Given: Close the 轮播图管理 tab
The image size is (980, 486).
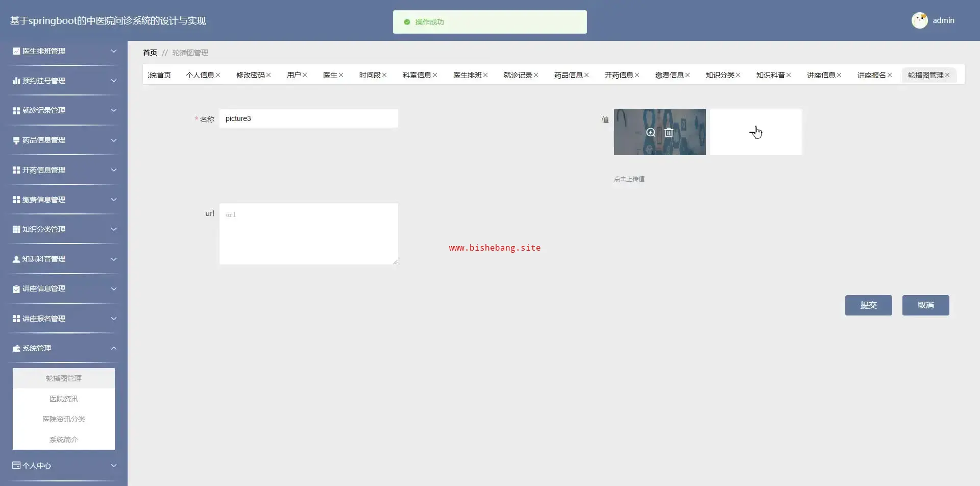Looking at the screenshot, I should pyautogui.click(x=947, y=75).
